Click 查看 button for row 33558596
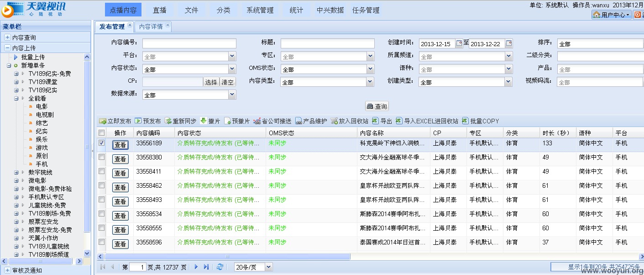This screenshot has width=644, height=275. 120,244
